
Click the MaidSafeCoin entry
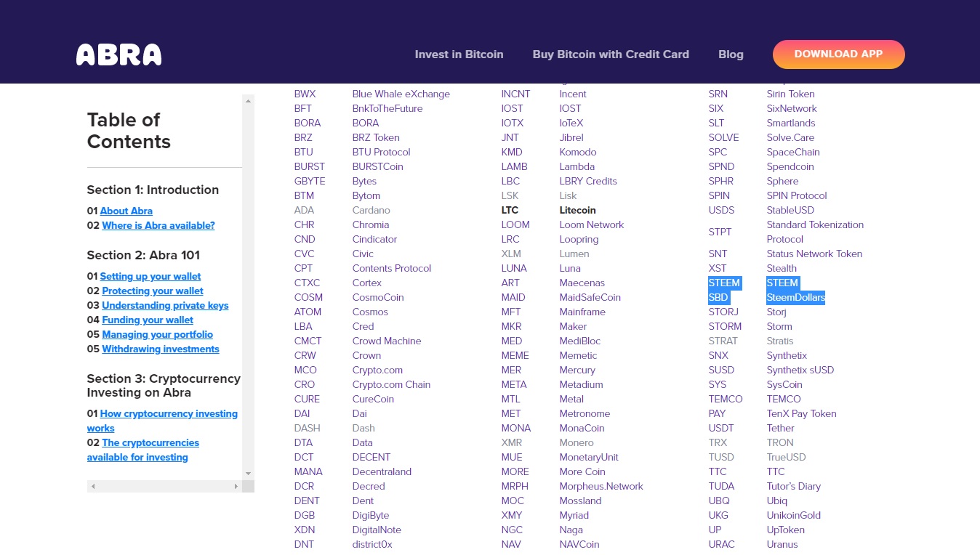590,297
